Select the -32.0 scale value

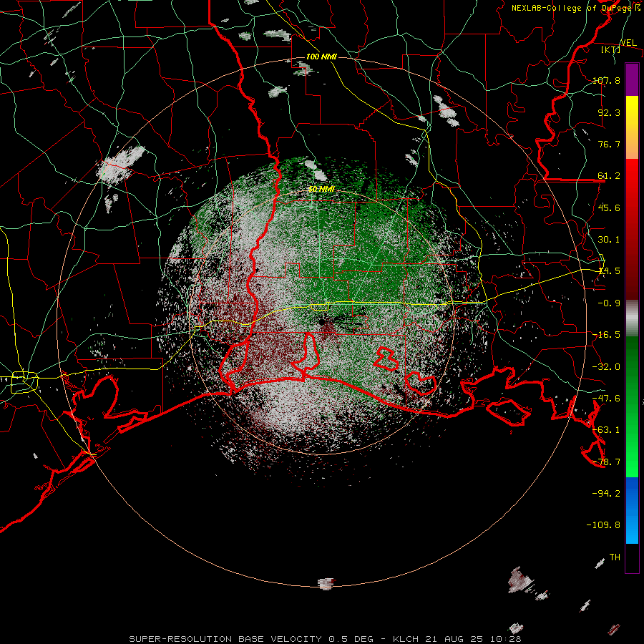[x=606, y=367]
